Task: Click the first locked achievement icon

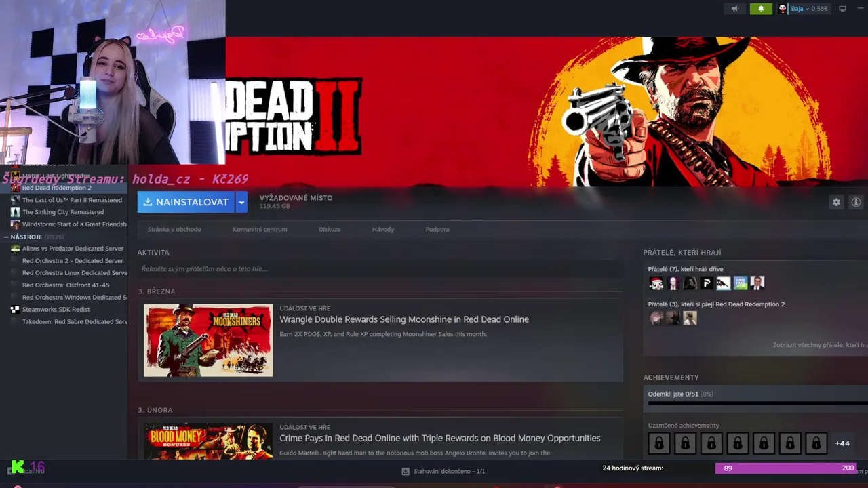Action: coord(658,443)
